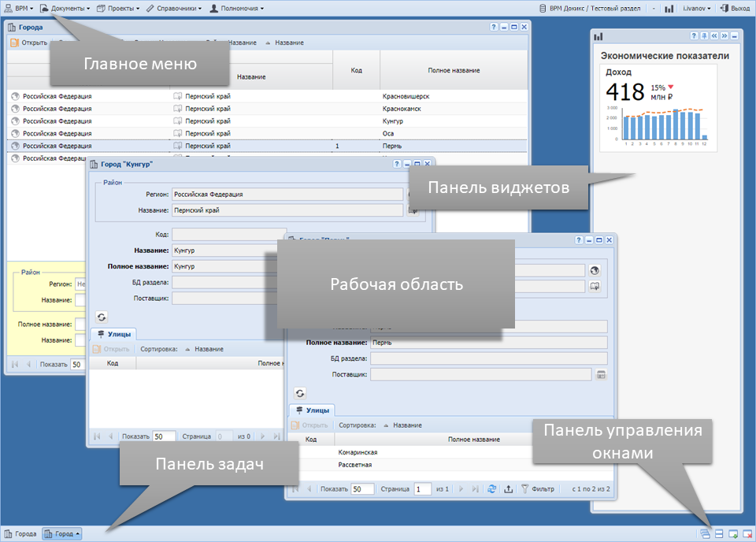Click Регион field in Город Кунгур window
This screenshot has width=756, height=542.
[287, 195]
